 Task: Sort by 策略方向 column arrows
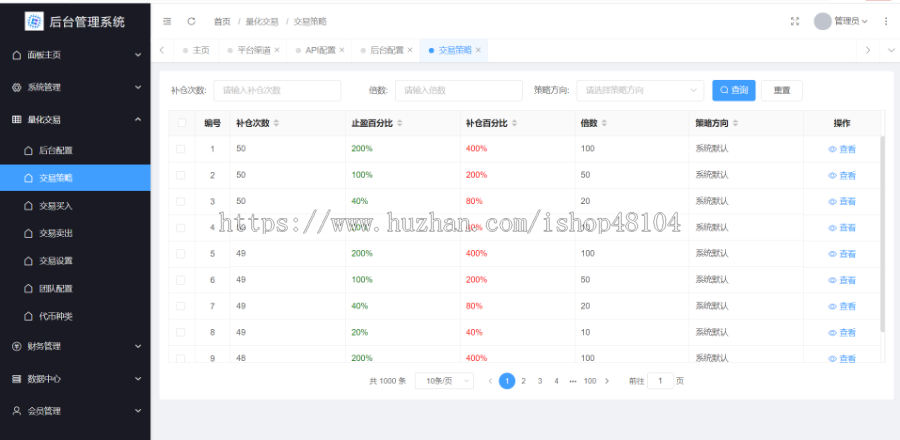click(735, 123)
